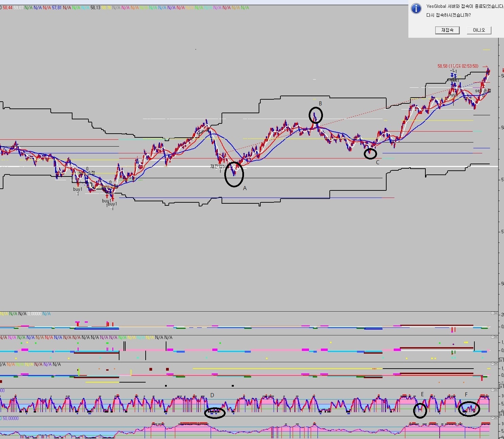Select the circled dip marked C
Screen dimensions: 504x439
pyautogui.click(x=370, y=154)
